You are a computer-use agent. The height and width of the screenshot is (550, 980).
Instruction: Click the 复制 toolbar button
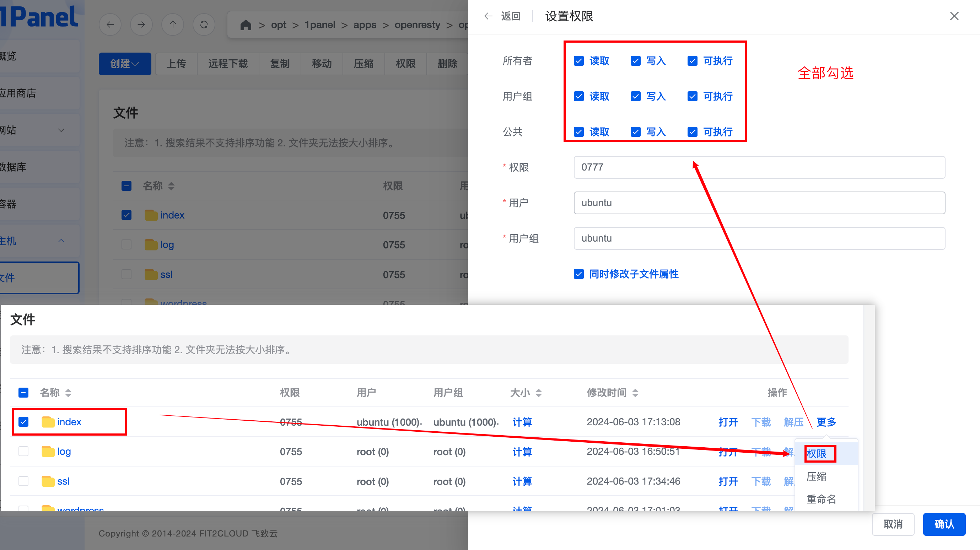pos(280,64)
